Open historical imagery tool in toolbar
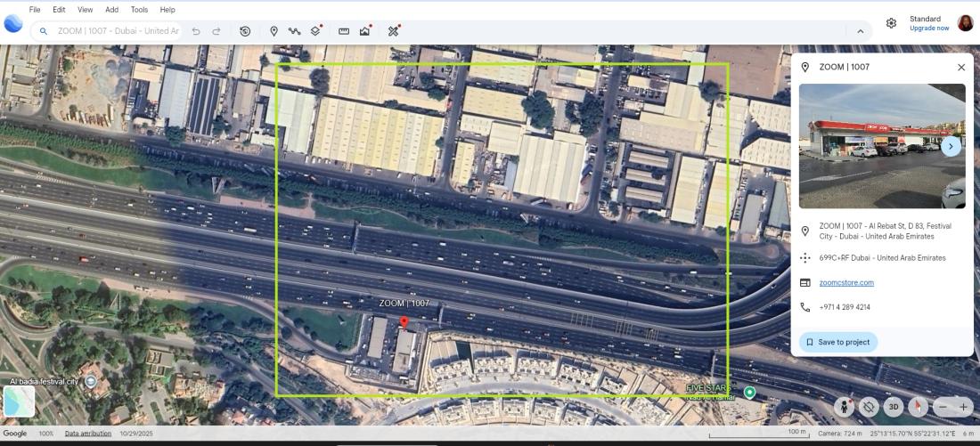The height and width of the screenshot is (446, 980). tap(245, 31)
